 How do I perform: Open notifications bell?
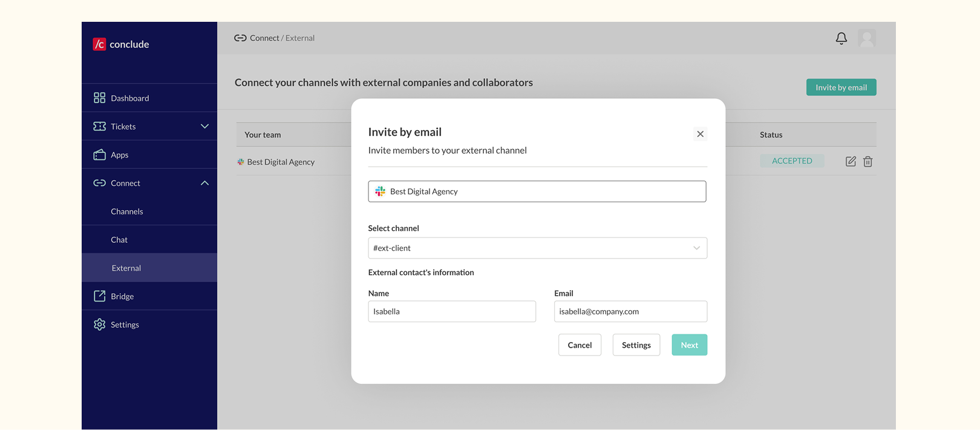(841, 38)
